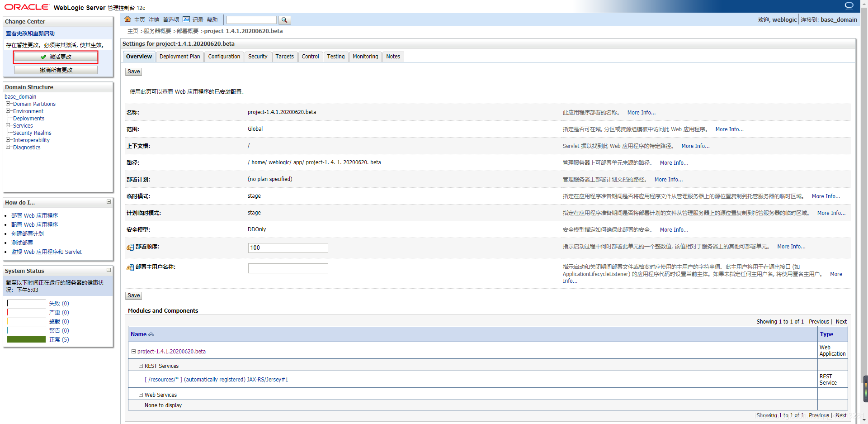
Task: Open JAX-RS/Jersey#1 resources link
Action: pos(216,380)
